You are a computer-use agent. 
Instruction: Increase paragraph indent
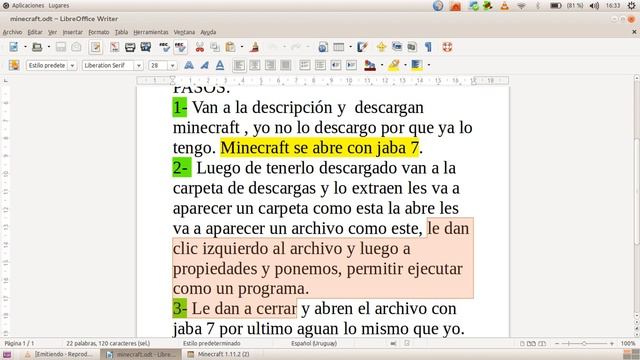click(x=351, y=65)
